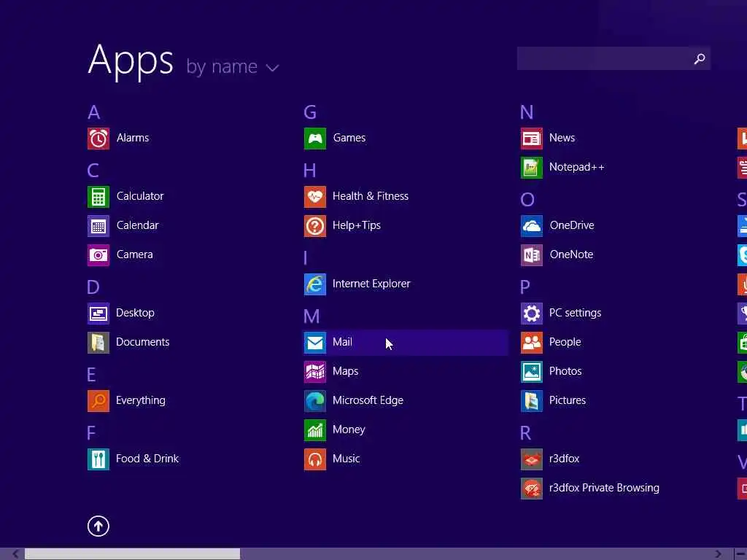Open the Calendar app icon
Viewport: 747px width, 560px height.
[x=98, y=226]
